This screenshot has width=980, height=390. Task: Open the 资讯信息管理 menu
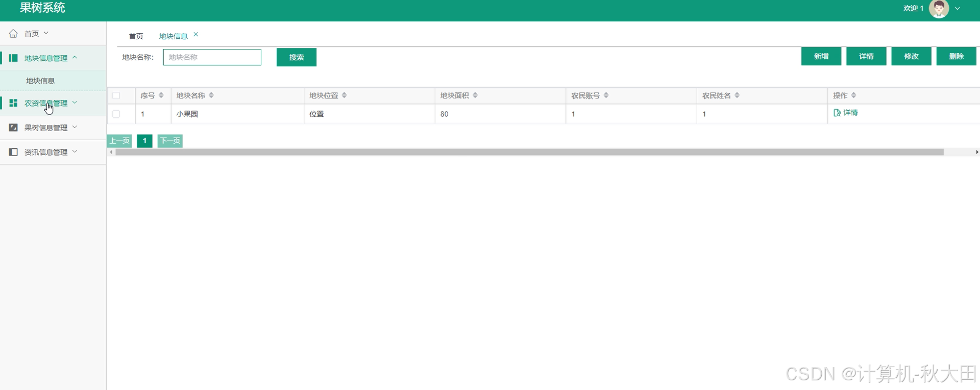tap(53, 152)
